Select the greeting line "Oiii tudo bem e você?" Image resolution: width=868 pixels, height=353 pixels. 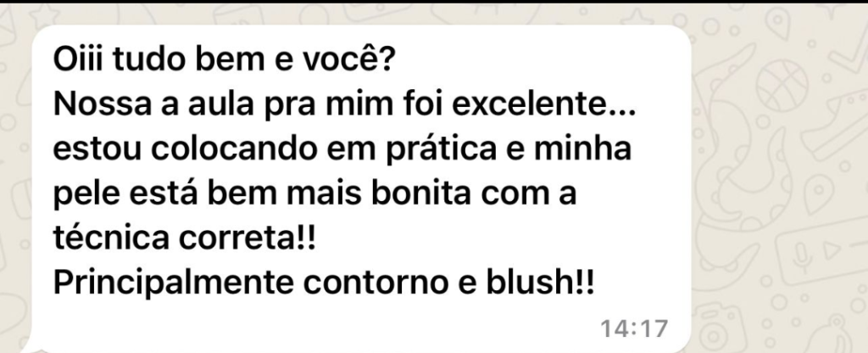[x=223, y=60]
